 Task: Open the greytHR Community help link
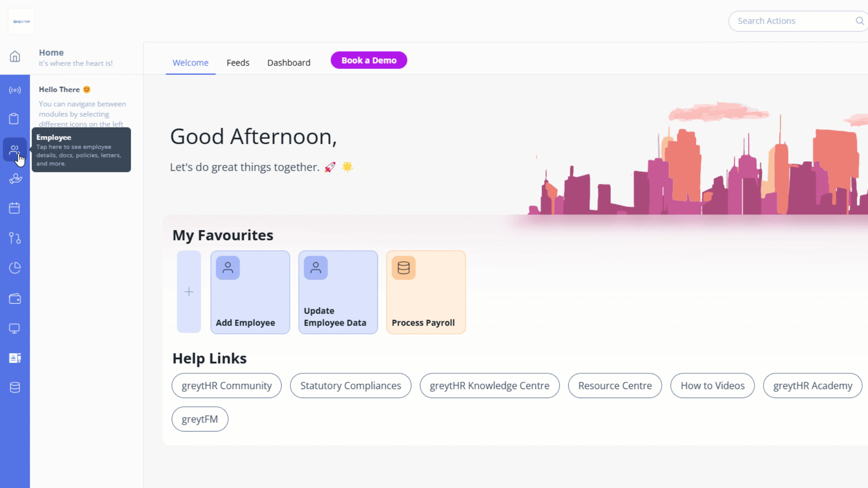pos(226,386)
